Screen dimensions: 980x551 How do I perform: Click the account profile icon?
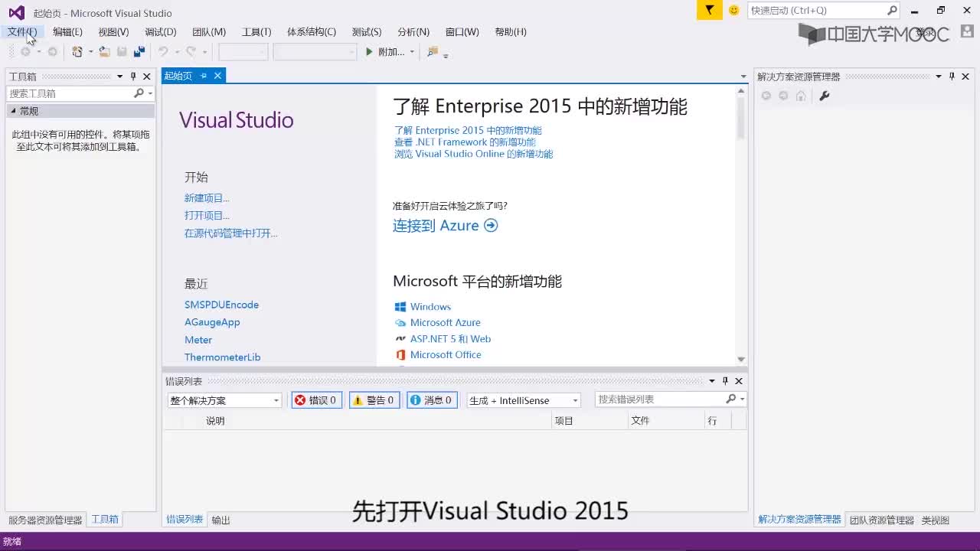point(967,31)
